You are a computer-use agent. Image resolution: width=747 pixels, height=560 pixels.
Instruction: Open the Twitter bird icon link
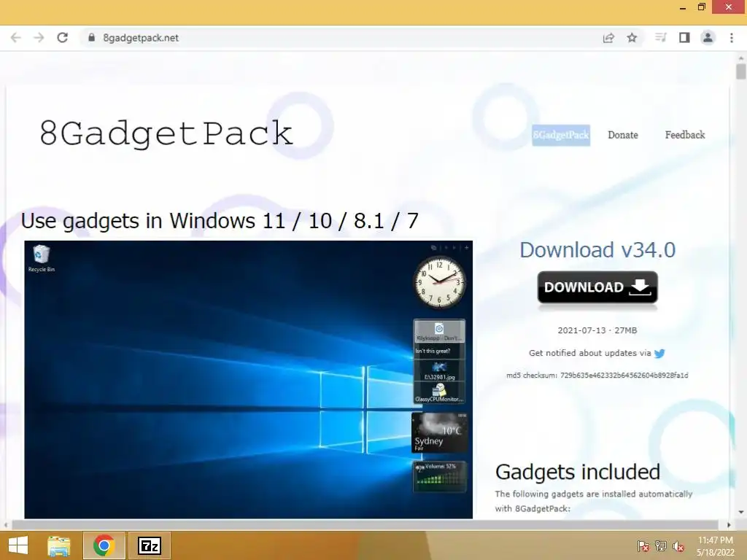click(x=659, y=354)
